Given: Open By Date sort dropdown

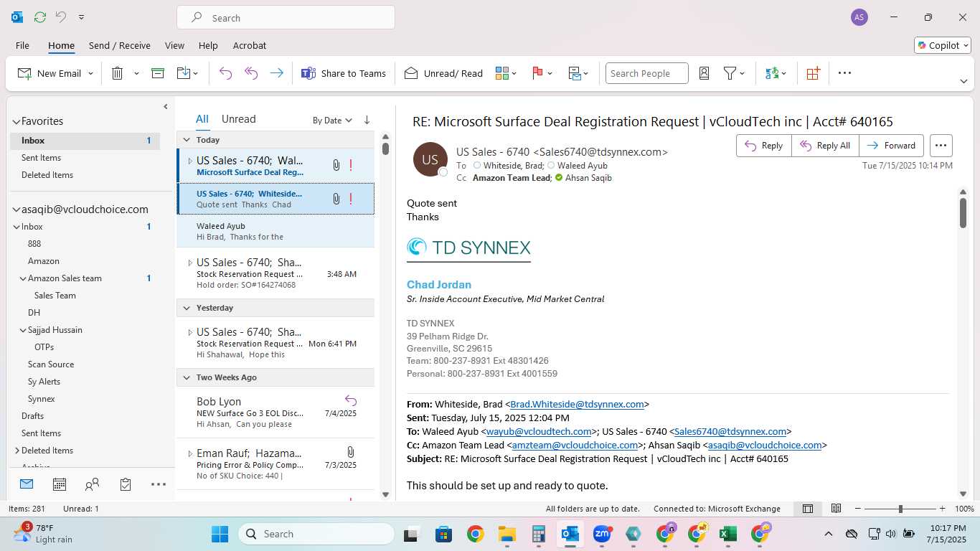Looking at the screenshot, I should tap(333, 121).
